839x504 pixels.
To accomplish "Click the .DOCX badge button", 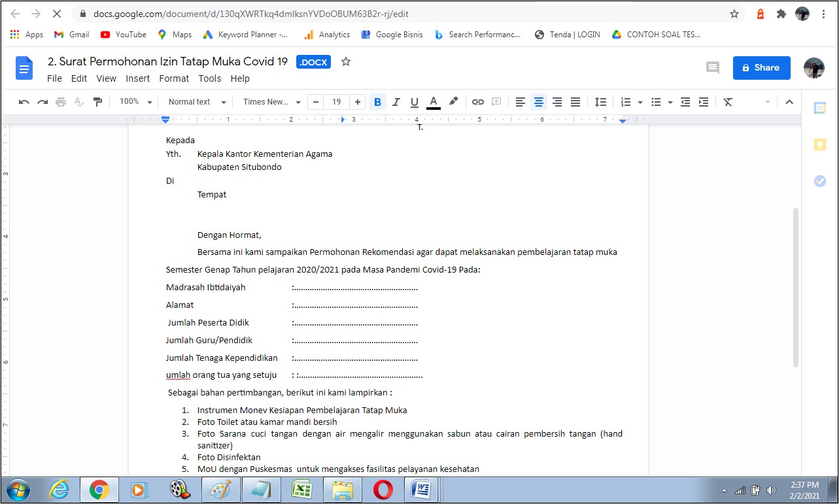I will point(313,62).
